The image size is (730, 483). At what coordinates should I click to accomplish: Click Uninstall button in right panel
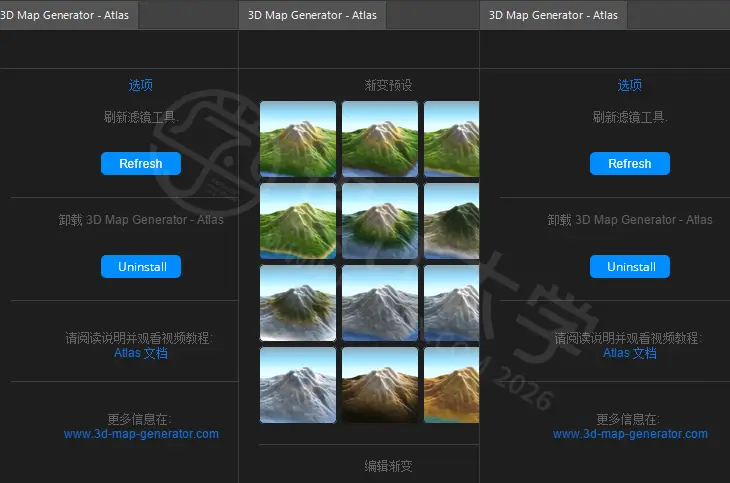629,266
